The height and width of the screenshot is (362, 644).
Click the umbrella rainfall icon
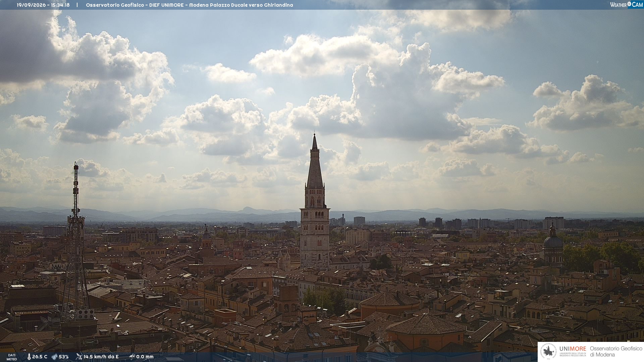coord(132,356)
